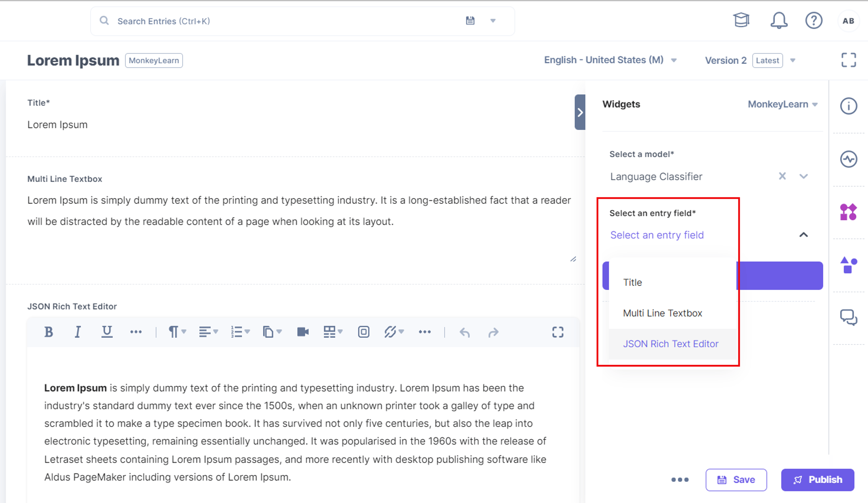868x503 pixels.
Task: Open more insert options before undo
Action: click(424, 332)
